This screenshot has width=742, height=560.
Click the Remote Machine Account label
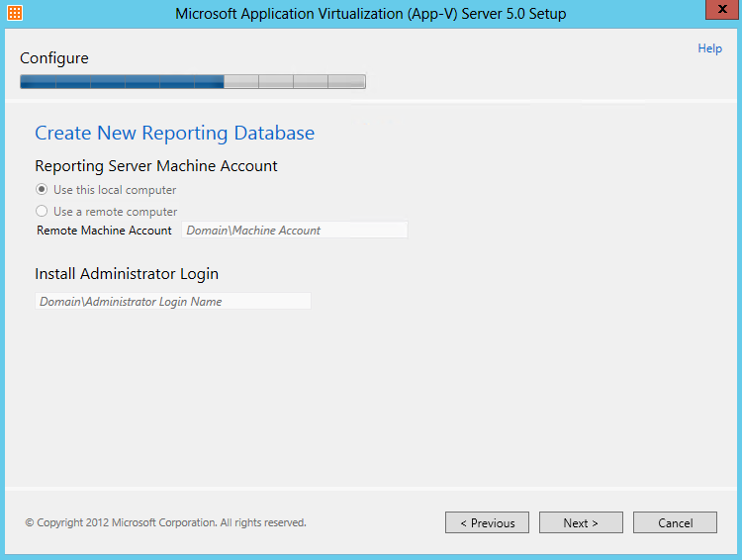[104, 231]
